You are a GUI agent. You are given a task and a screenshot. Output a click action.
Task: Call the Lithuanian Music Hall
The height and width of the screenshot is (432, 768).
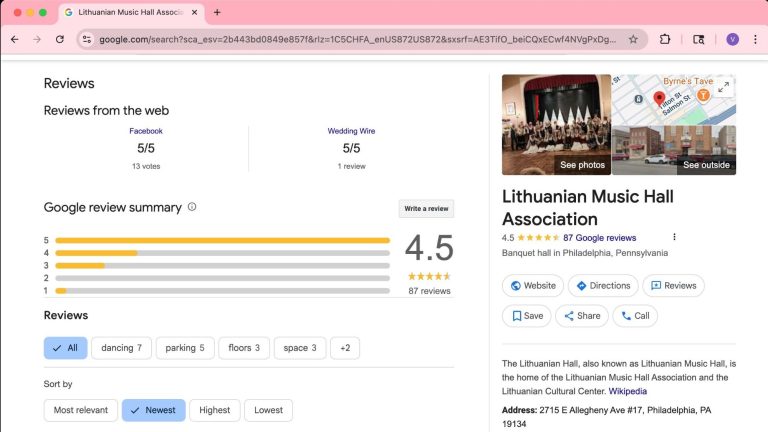[635, 316]
